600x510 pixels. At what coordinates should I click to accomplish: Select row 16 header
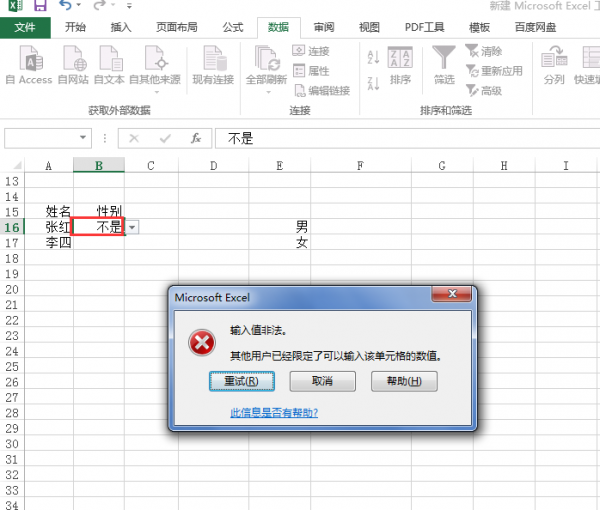(x=12, y=227)
